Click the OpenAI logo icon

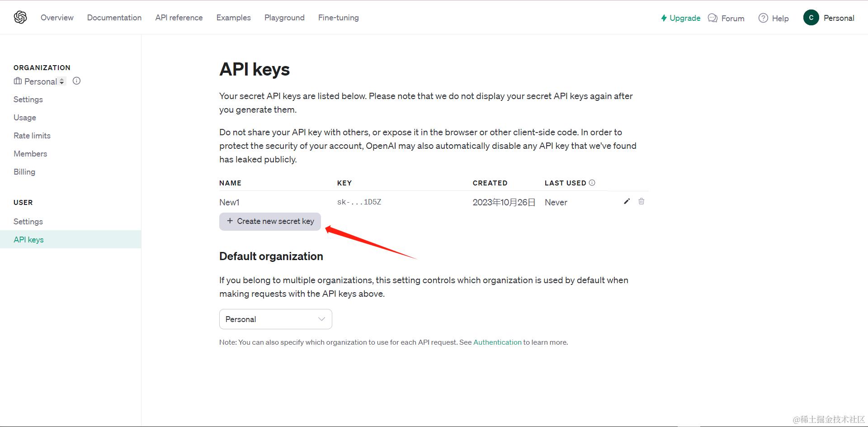click(x=20, y=17)
